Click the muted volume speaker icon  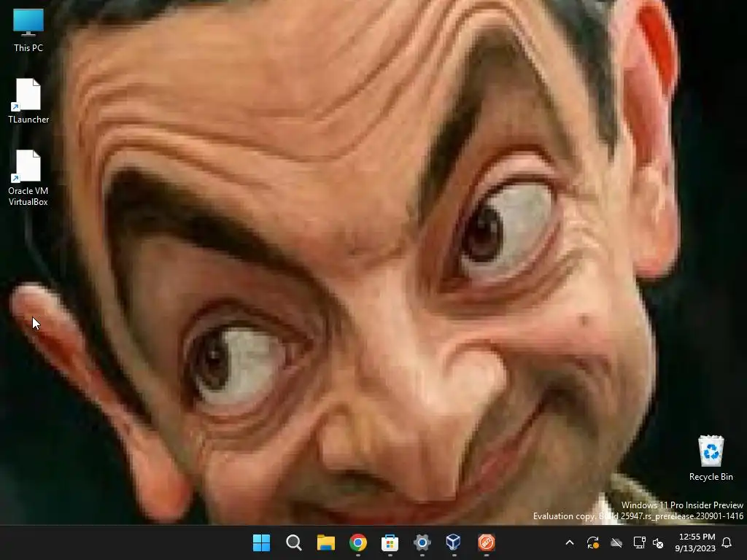658,542
